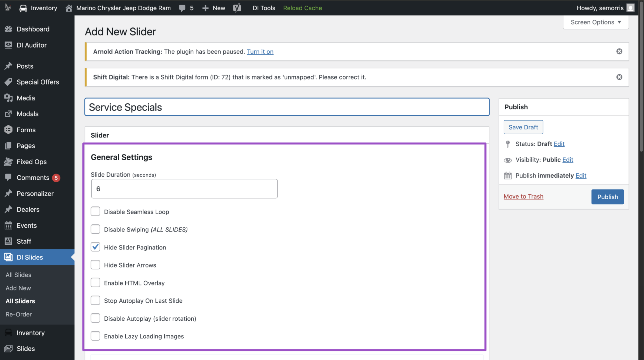Click the Comments count badge 5
This screenshot has width=644, height=360.
coord(56,178)
